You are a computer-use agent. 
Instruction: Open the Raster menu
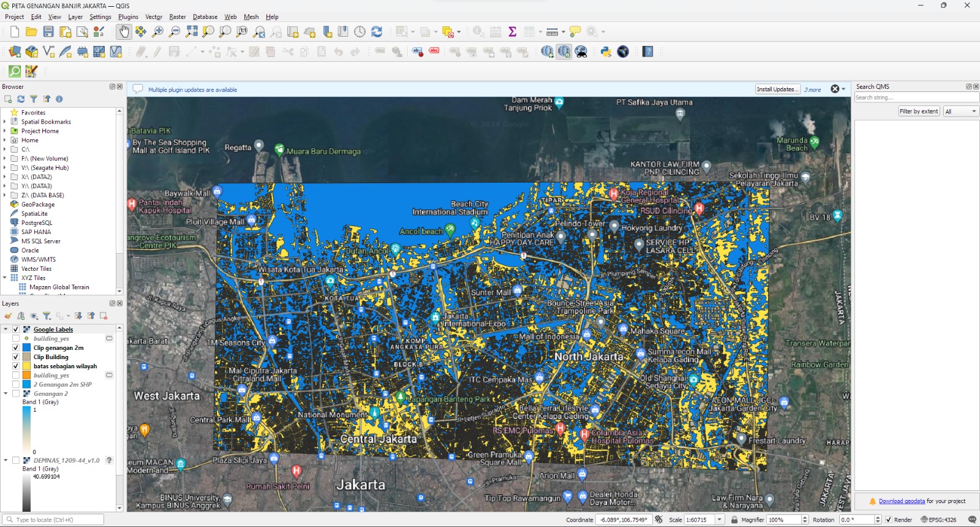[x=177, y=17]
